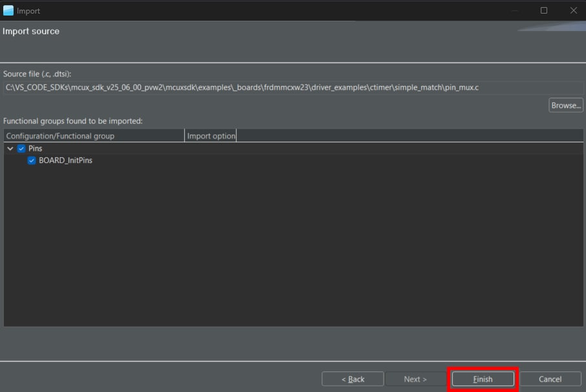Close the Import dialog
The image size is (586, 392).
click(x=573, y=10)
